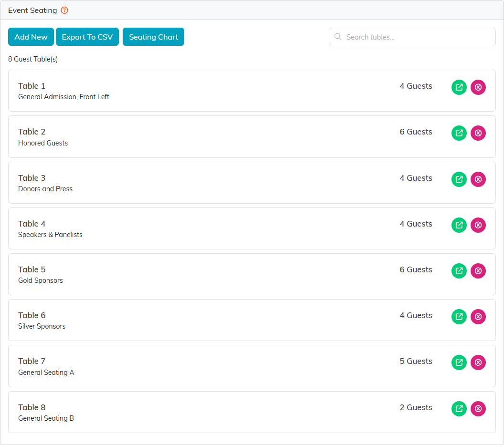504x445 pixels.
Task: Open Table 6 Silver Sponsors
Action: click(459, 317)
